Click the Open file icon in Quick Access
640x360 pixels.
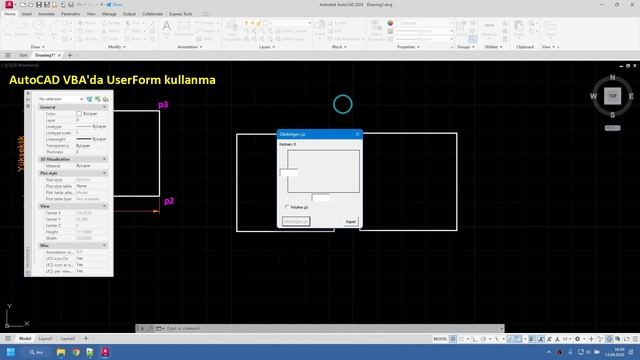pos(31,4)
